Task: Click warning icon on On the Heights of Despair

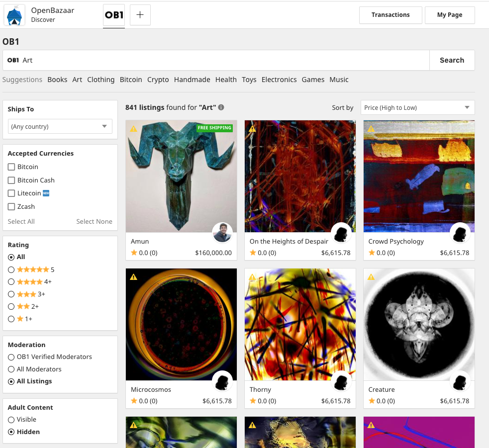Action: coord(252,128)
